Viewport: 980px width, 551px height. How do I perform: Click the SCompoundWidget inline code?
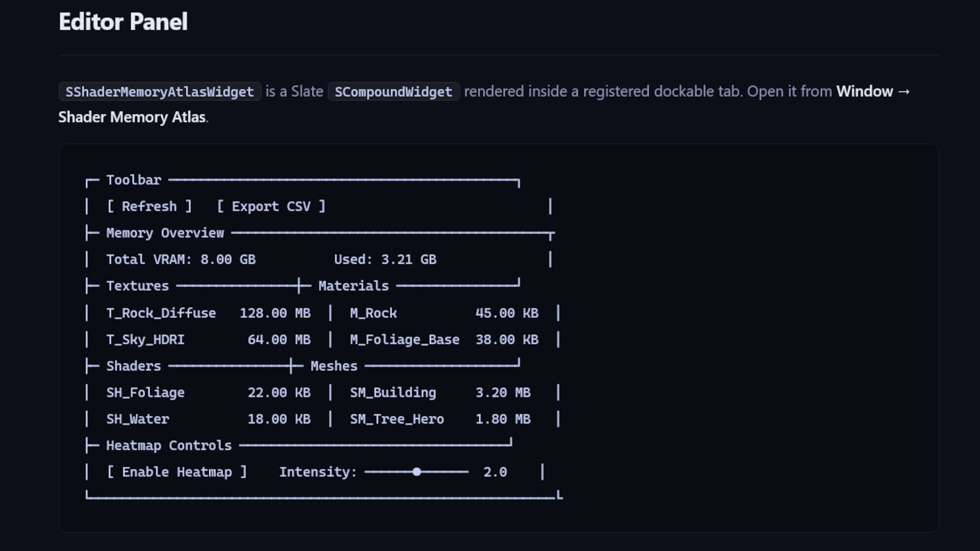(x=394, y=92)
